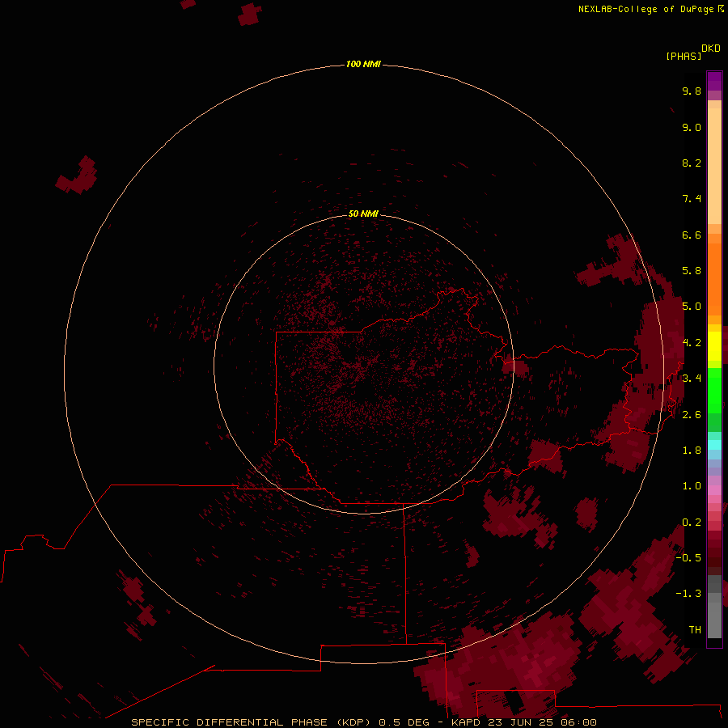Click the 0.5 DEG elevation text in footer
Image resolution: width=728 pixels, height=728 pixels.
(x=404, y=722)
